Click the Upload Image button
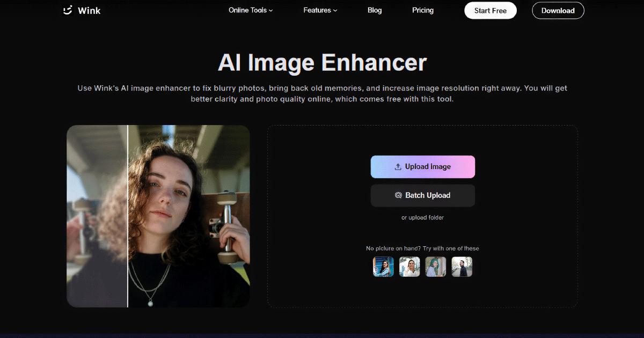This screenshot has height=338, width=644. 423,167
